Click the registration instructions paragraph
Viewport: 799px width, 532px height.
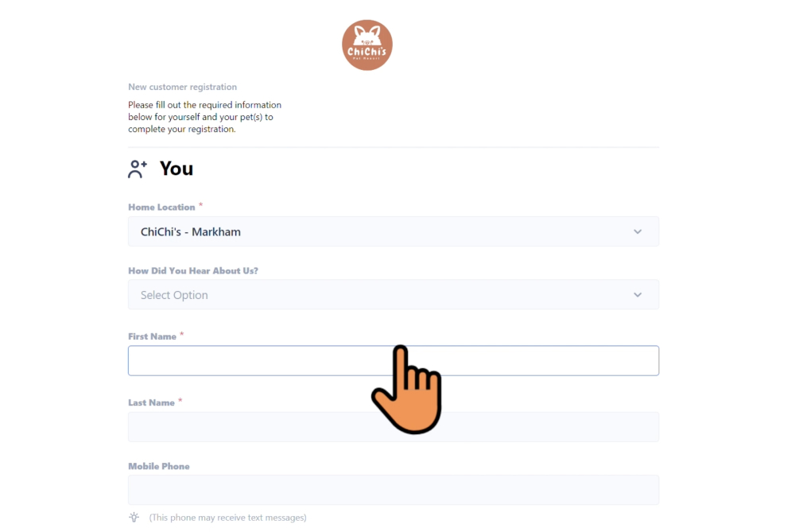pyautogui.click(x=204, y=117)
